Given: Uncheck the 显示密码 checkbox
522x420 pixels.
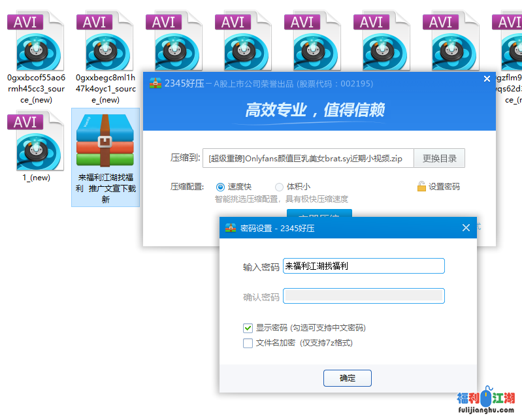Looking at the screenshot, I should click(x=248, y=328).
